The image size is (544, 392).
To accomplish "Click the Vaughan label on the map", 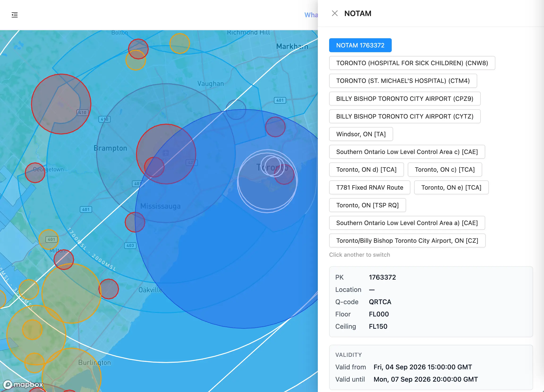I will pos(211,84).
